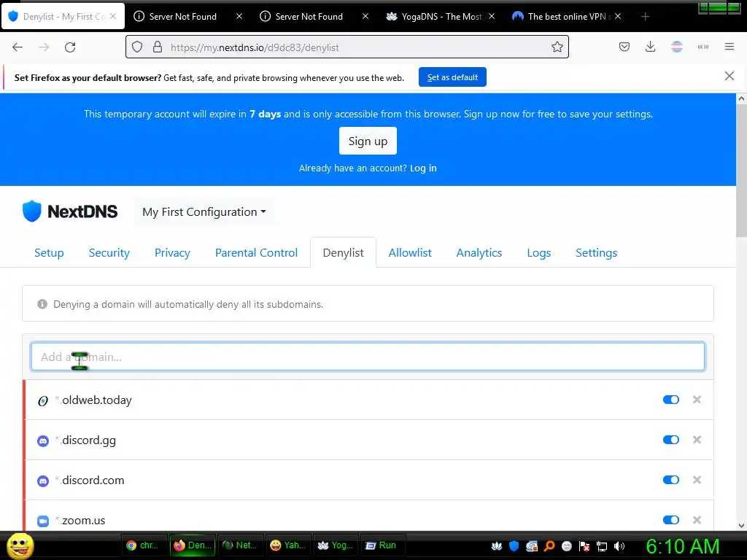Click the Add a domain input field
This screenshot has width=747, height=560.
pyautogui.click(x=368, y=357)
